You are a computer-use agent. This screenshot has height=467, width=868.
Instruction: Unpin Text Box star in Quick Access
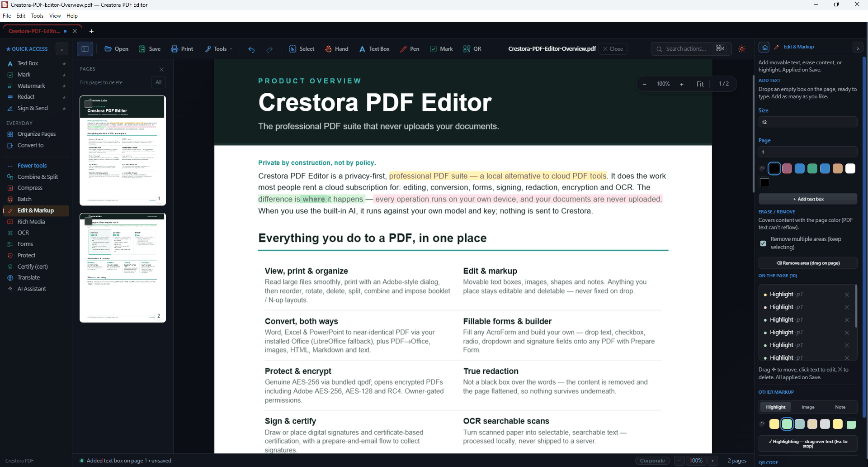click(64, 64)
